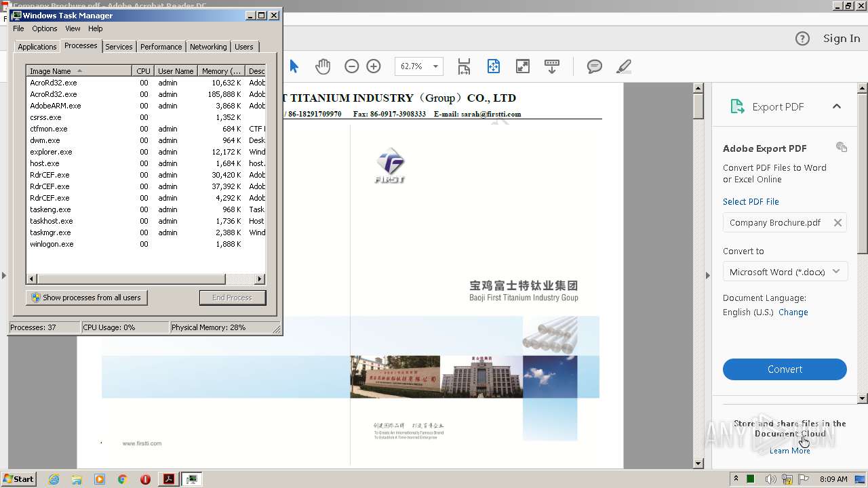
Task: Click Sign In in Acrobat
Action: click(x=842, y=39)
